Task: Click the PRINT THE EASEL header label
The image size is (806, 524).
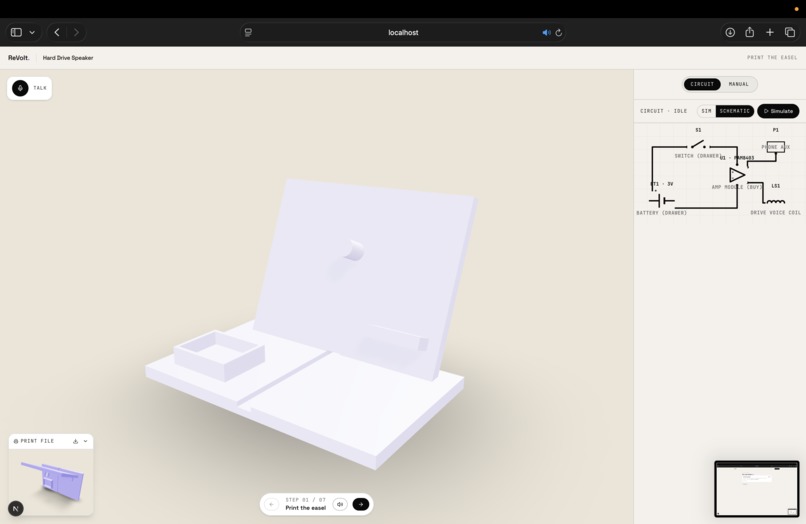Action: [x=772, y=58]
